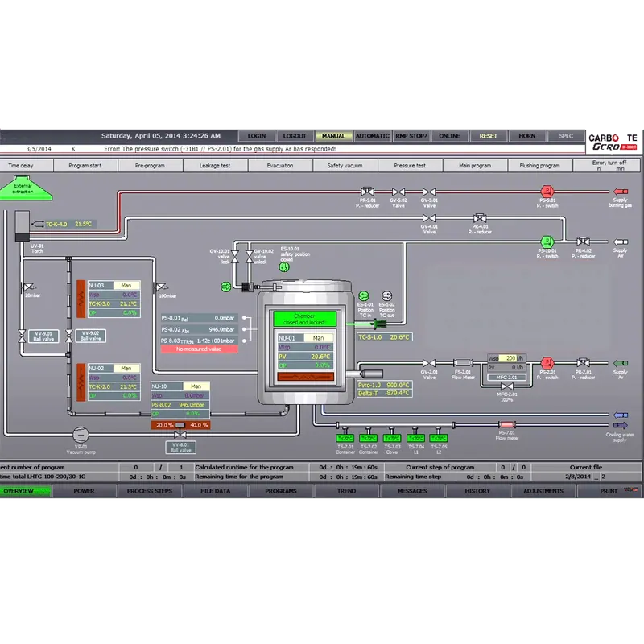The image size is (644, 644).
Task: Select the PR-4.02 pressure reducer icon
Action: (583, 241)
